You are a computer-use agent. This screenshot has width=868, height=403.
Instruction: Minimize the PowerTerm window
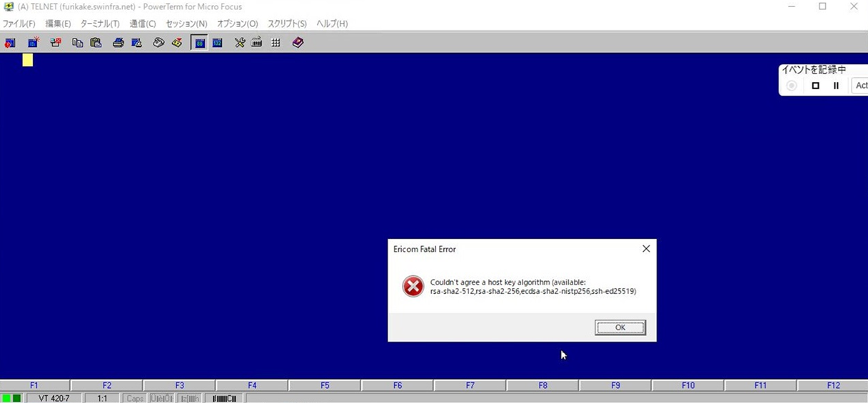(x=792, y=6)
